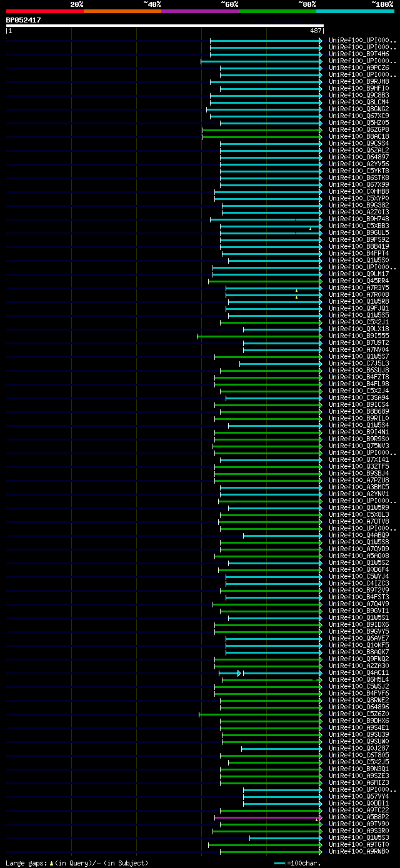Click the UniRef100_O64897 label
The image size is (400, 868).
[359, 157]
